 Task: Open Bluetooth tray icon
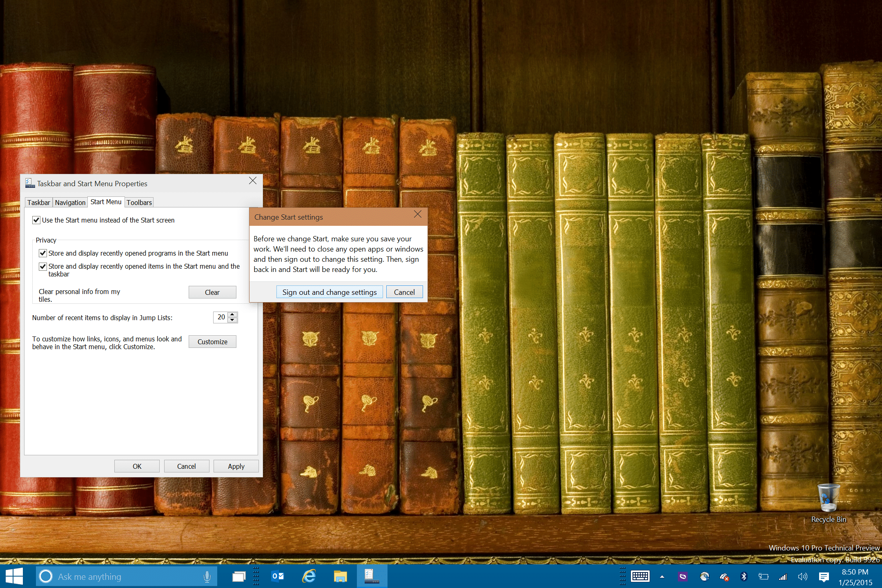point(744,577)
